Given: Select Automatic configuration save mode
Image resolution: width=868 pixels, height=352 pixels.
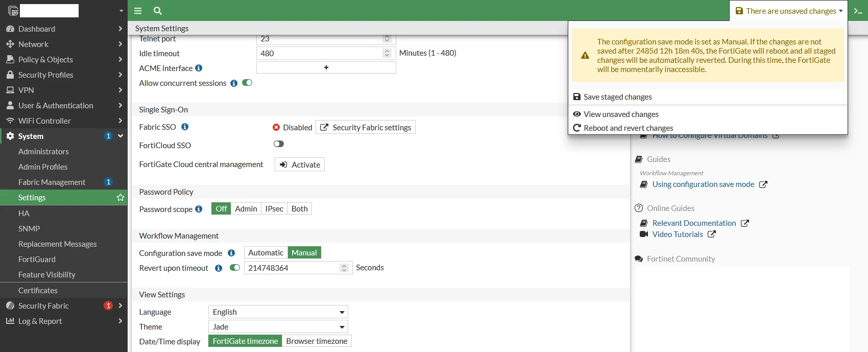Looking at the screenshot, I should click(x=266, y=253).
